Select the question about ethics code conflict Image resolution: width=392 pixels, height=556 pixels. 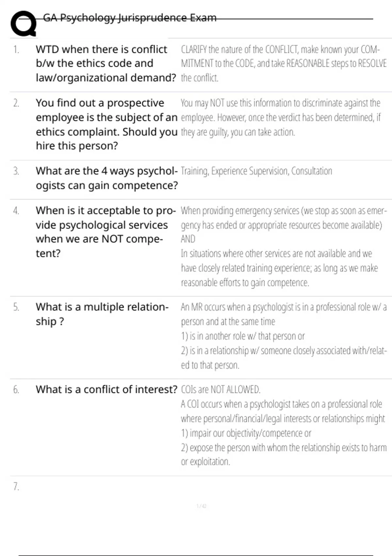106,63
